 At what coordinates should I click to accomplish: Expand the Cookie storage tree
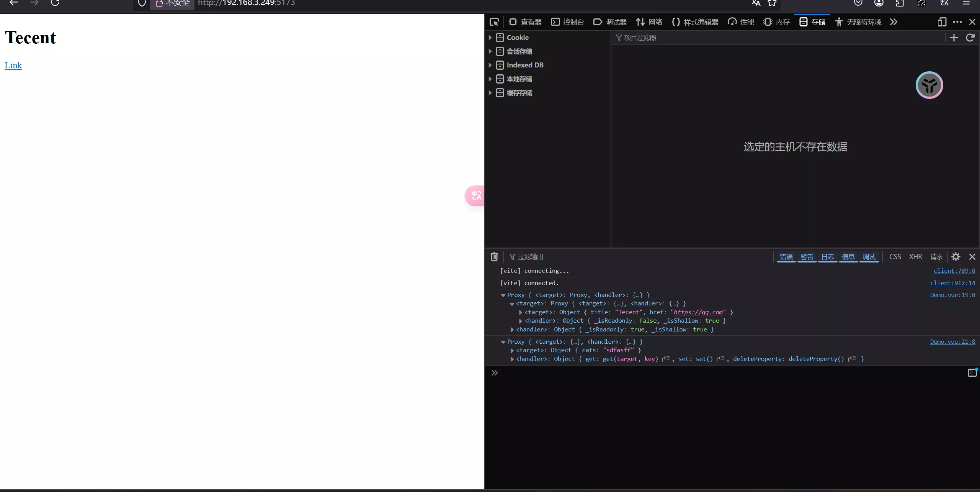pos(490,38)
